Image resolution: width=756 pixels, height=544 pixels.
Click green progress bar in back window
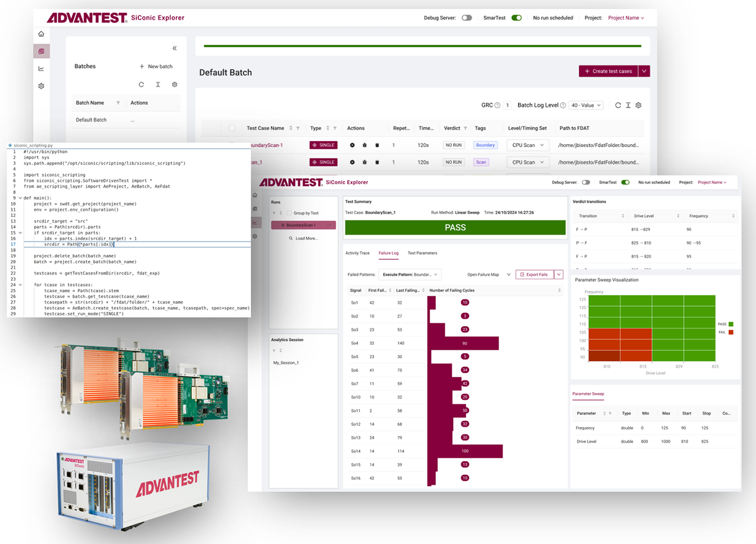tap(422, 45)
